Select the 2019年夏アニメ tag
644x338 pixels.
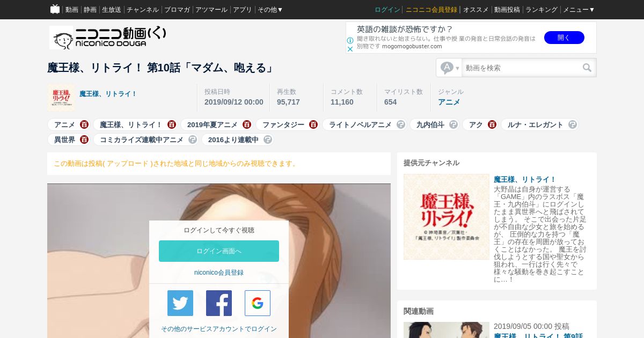212,124
